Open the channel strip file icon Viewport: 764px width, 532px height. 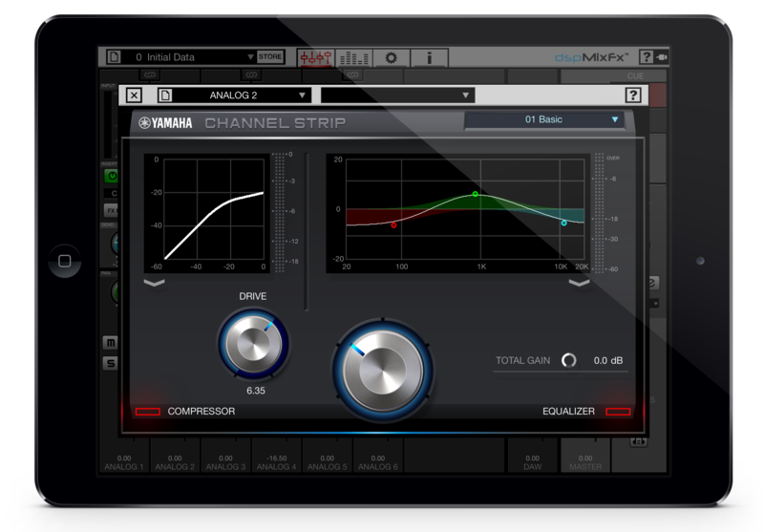pos(164,95)
